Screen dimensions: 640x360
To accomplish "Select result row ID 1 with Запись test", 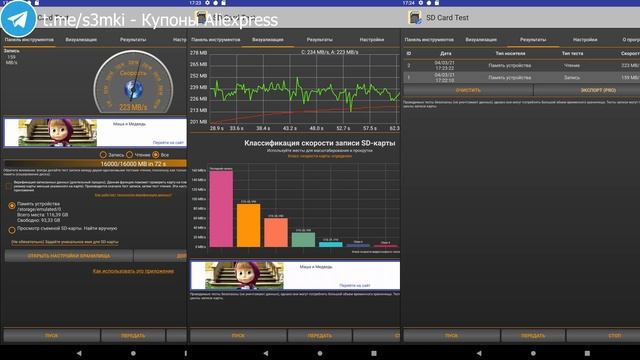I will pyautogui.click(x=522, y=77).
